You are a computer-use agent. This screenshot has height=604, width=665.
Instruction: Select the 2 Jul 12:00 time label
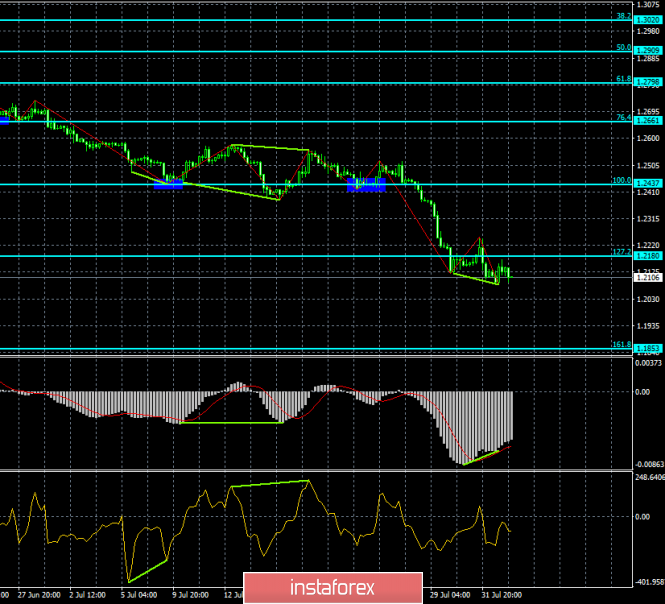[87, 595]
